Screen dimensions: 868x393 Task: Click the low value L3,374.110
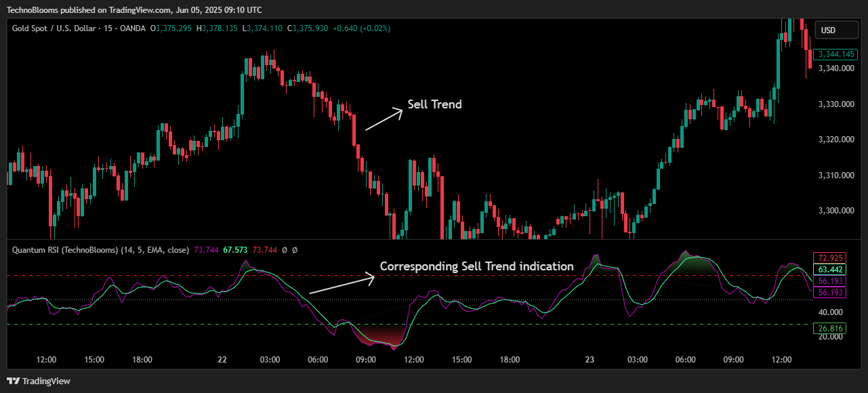263,28
